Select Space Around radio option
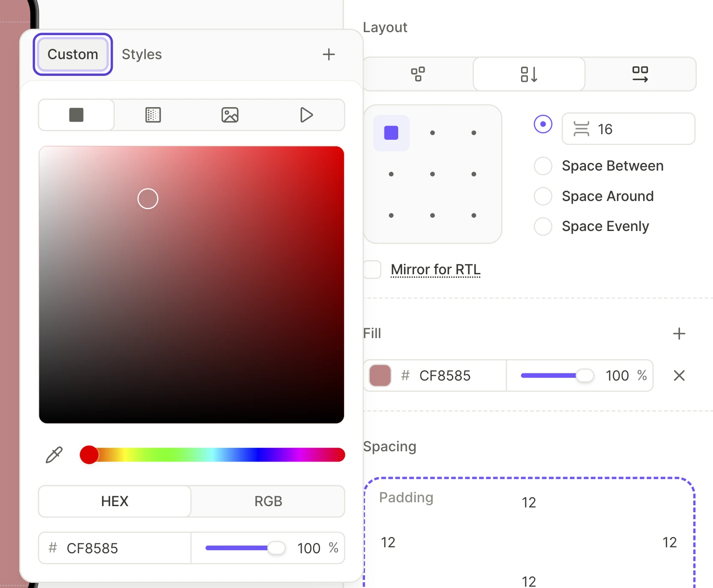Screen dimensions: 713x588 click(x=543, y=196)
